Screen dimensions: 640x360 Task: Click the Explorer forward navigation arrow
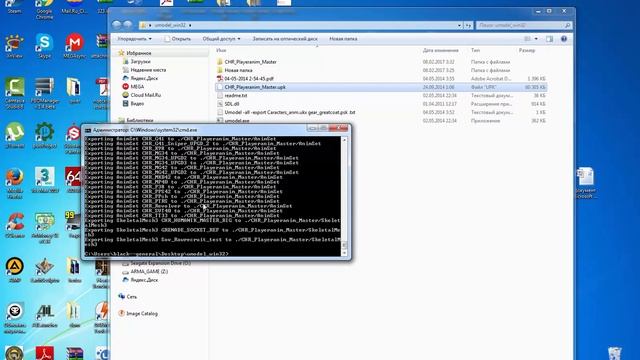(x=128, y=25)
